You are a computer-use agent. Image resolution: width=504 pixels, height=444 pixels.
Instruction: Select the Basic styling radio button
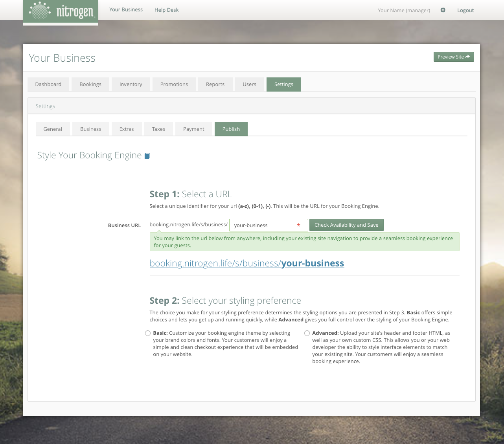(148, 333)
